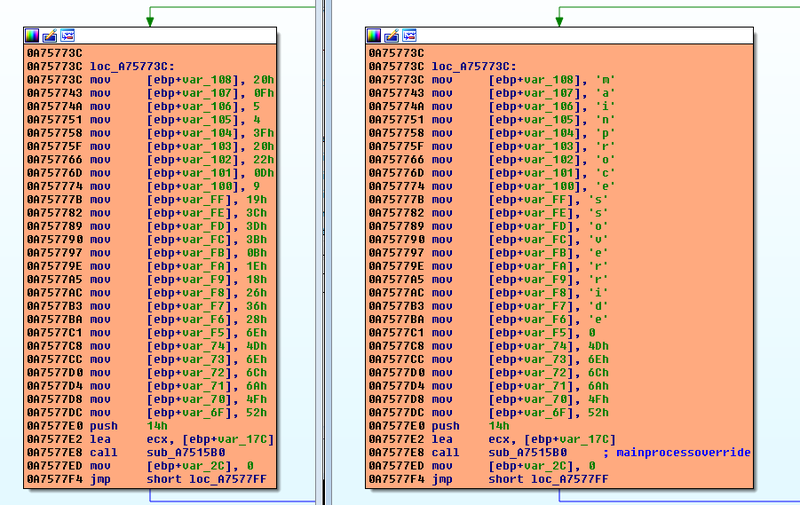
Task: Select the 1Eh operand for var_FA
Action: click(257, 266)
